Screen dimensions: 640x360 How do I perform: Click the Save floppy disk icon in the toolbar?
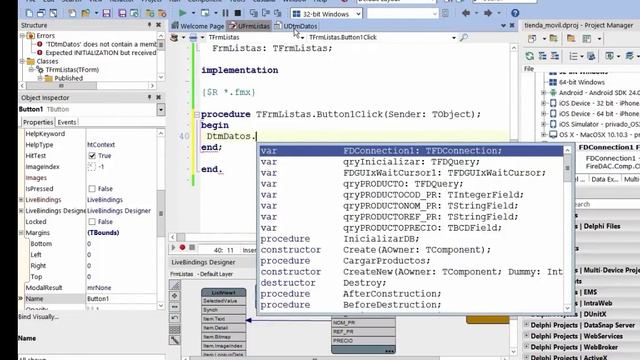coord(107,13)
